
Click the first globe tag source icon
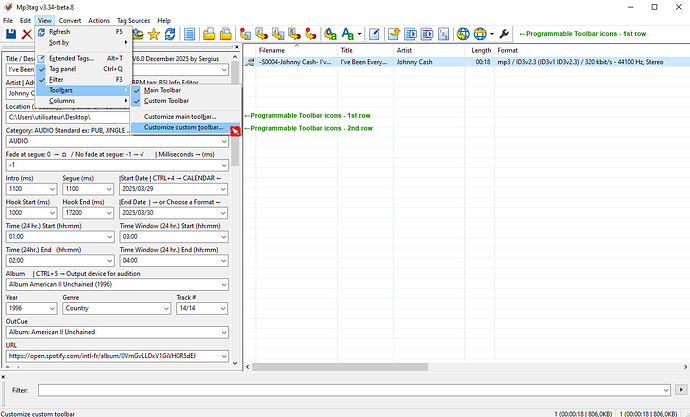[x=463, y=34]
